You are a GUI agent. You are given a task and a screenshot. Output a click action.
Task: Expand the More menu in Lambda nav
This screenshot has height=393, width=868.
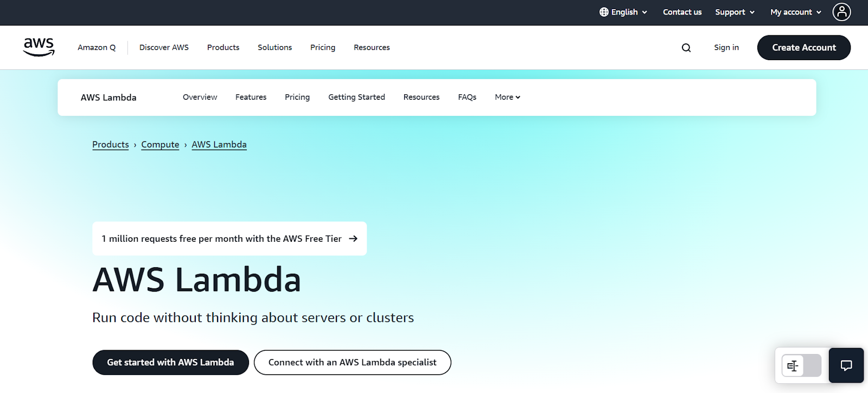click(507, 97)
